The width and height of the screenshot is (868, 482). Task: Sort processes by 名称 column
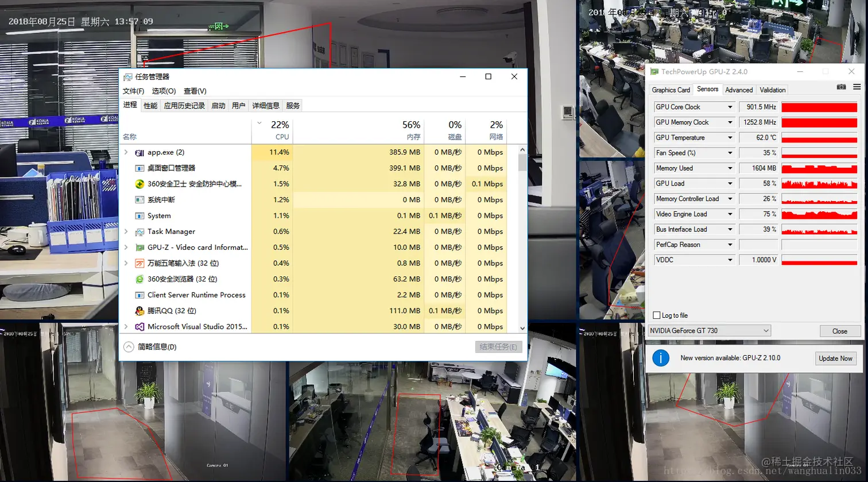click(185, 130)
